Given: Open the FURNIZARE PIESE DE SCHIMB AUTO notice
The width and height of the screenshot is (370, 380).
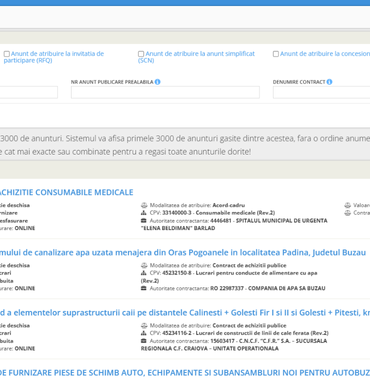Looking at the screenshot, I should (x=185, y=373).
